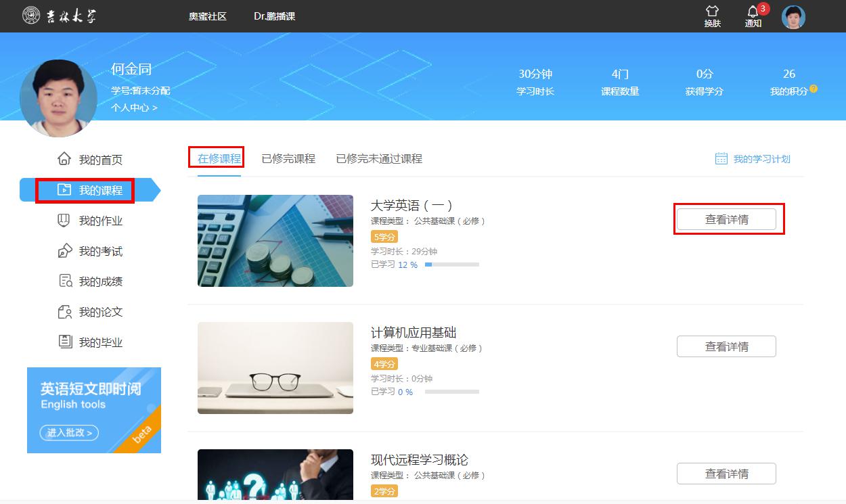
Task: Click the 30分钟 学习时长 statistic
Action: point(535,81)
